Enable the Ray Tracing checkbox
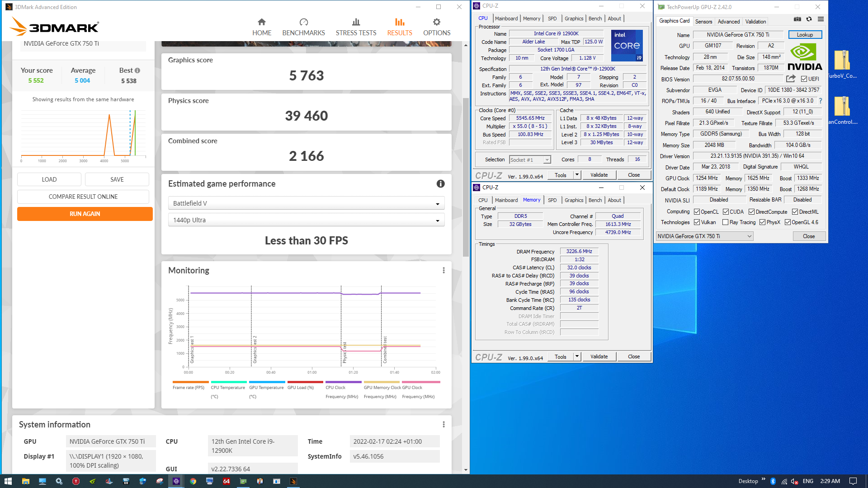Viewport: 868px width, 488px height. (725, 222)
